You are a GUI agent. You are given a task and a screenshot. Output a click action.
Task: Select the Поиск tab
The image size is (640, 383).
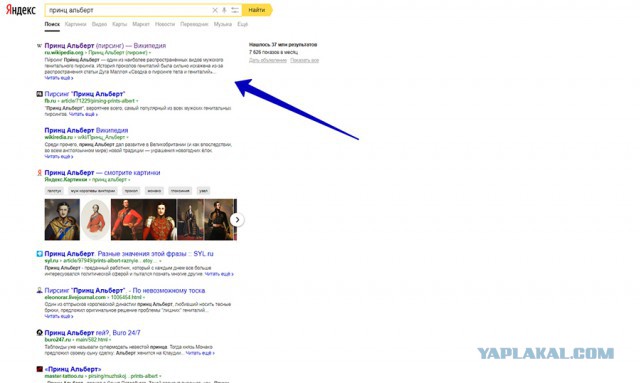pyautogui.click(x=52, y=24)
